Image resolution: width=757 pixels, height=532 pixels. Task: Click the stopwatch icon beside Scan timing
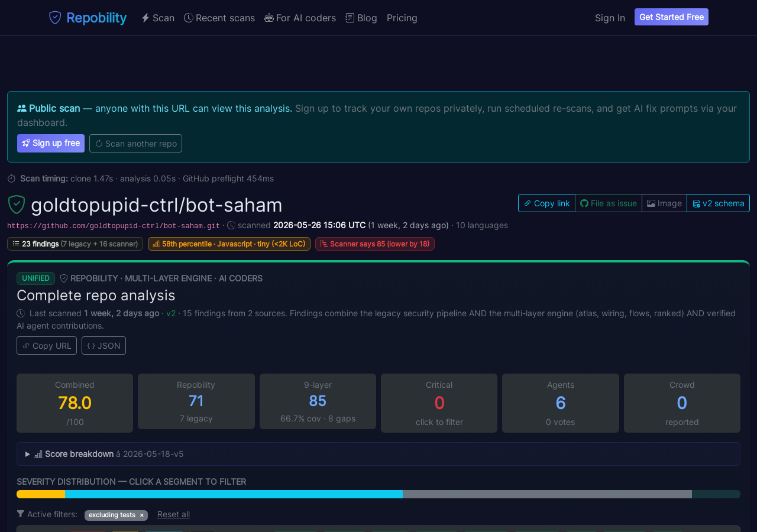coord(12,179)
